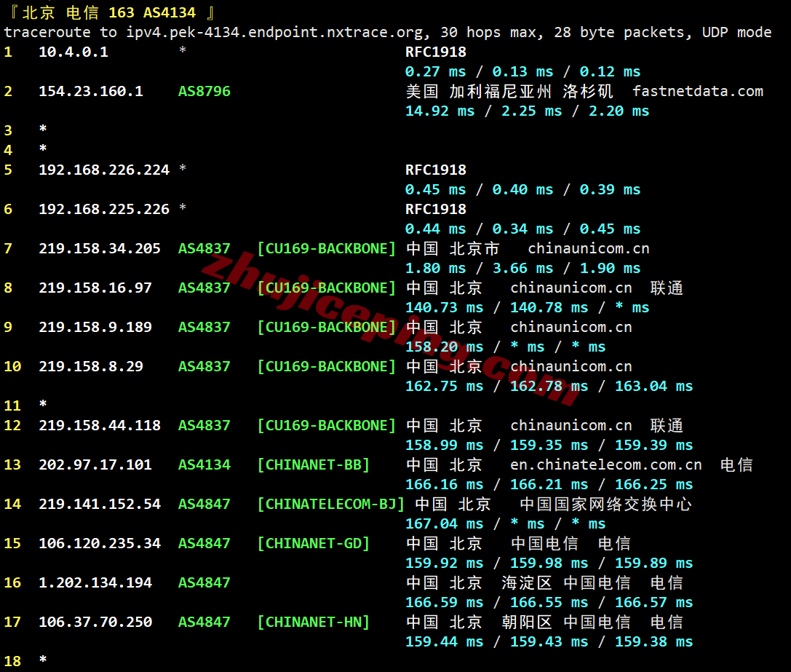The height and width of the screenshot is (672, 791).
Task: Select the [CHINANET-HN] network tag
Action: tap(314, 623)
